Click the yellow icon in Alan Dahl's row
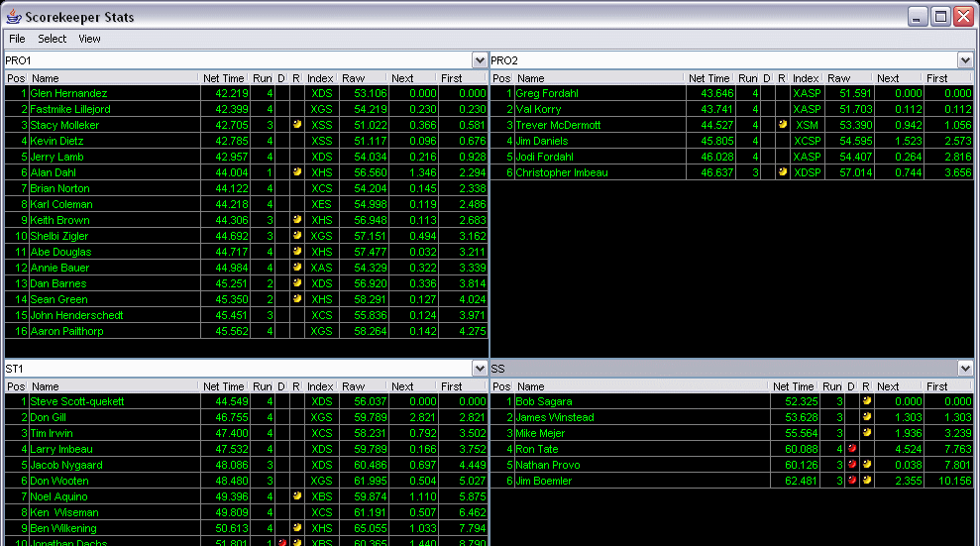This screenshot has height=546, width=980. (297, 172)
